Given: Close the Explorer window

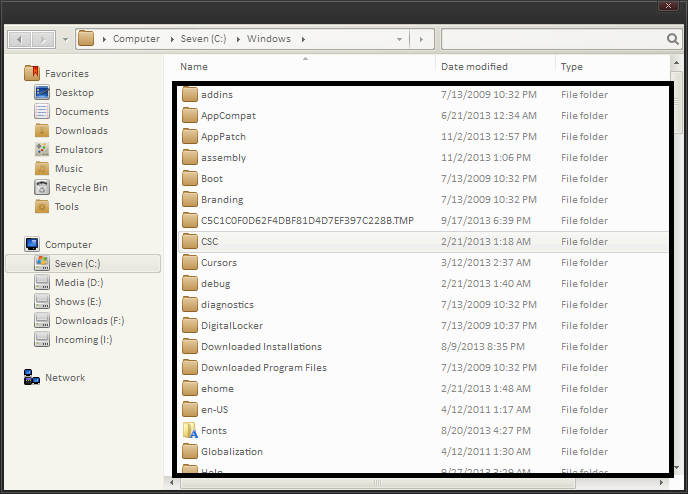Looking at the screenshot, I should [x=669, y=6].
